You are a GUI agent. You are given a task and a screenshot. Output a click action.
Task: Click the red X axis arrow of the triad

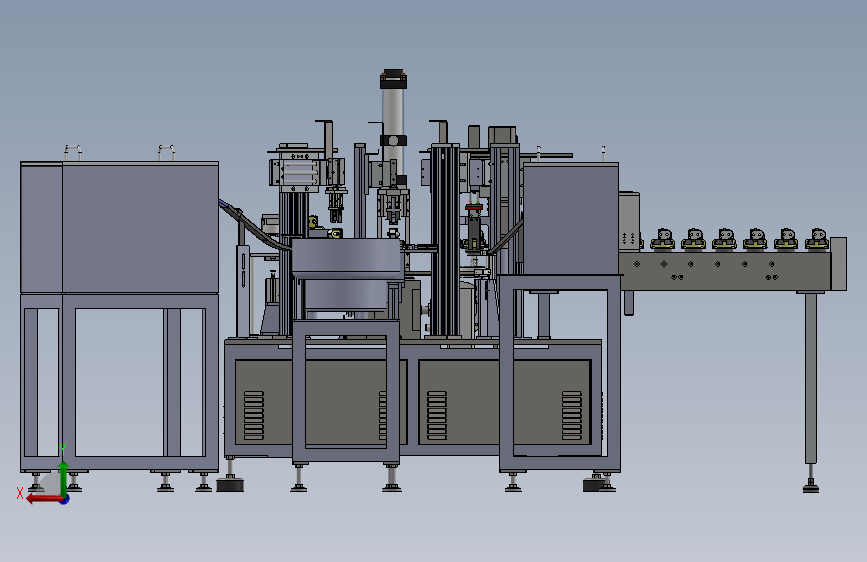pos(42,499)
